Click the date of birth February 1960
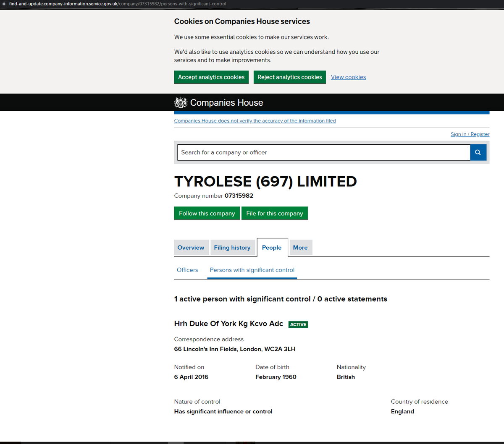 point(276,377)
